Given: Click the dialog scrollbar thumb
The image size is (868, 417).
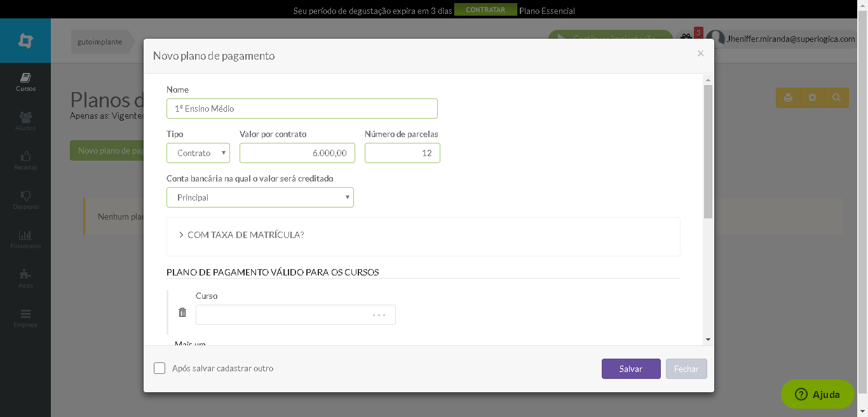Looking at the screenshot, I should (709, 152).
